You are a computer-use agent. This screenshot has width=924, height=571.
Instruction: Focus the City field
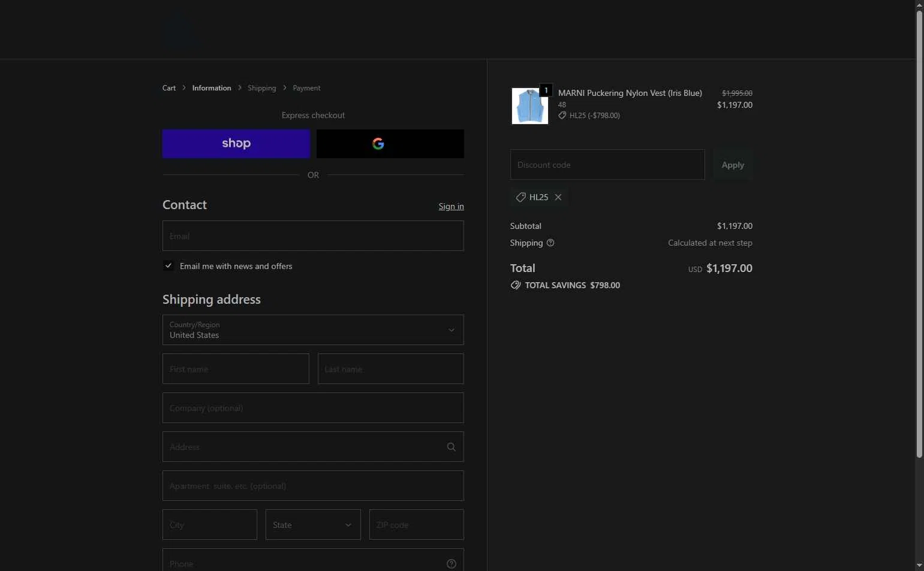click(x=210, y=525)
